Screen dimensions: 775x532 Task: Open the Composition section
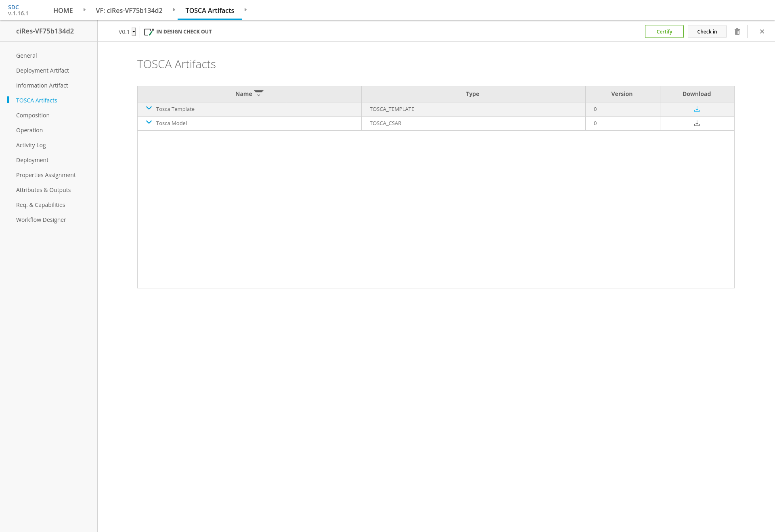(33, 115)
